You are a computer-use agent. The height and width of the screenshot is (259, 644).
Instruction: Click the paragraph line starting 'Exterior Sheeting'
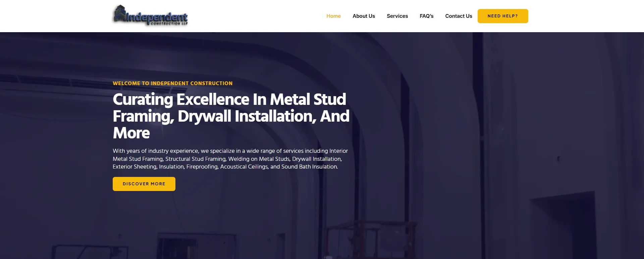[x=225, y=167]
